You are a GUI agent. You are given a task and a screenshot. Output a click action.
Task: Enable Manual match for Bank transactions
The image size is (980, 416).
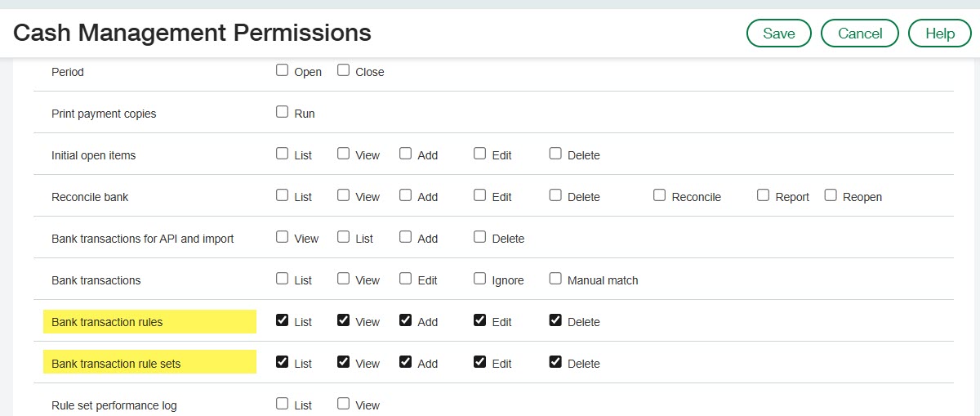[555, 279]
